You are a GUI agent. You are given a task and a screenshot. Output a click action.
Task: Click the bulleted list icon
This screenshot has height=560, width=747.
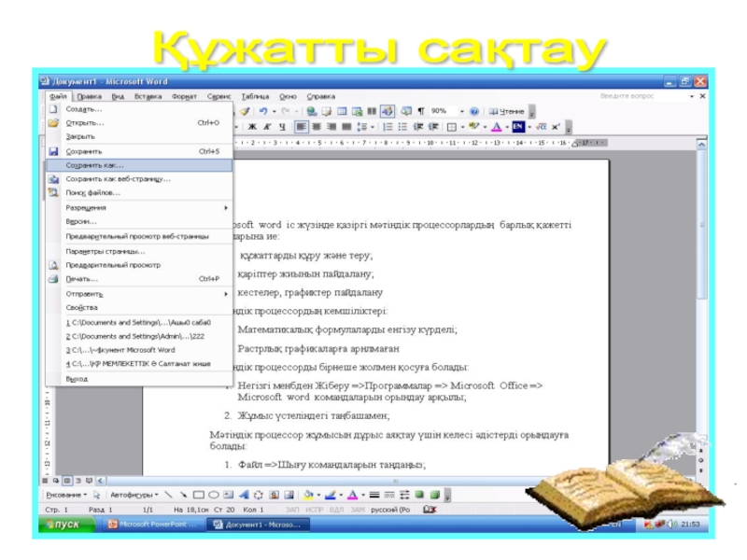tap(403, 127)
